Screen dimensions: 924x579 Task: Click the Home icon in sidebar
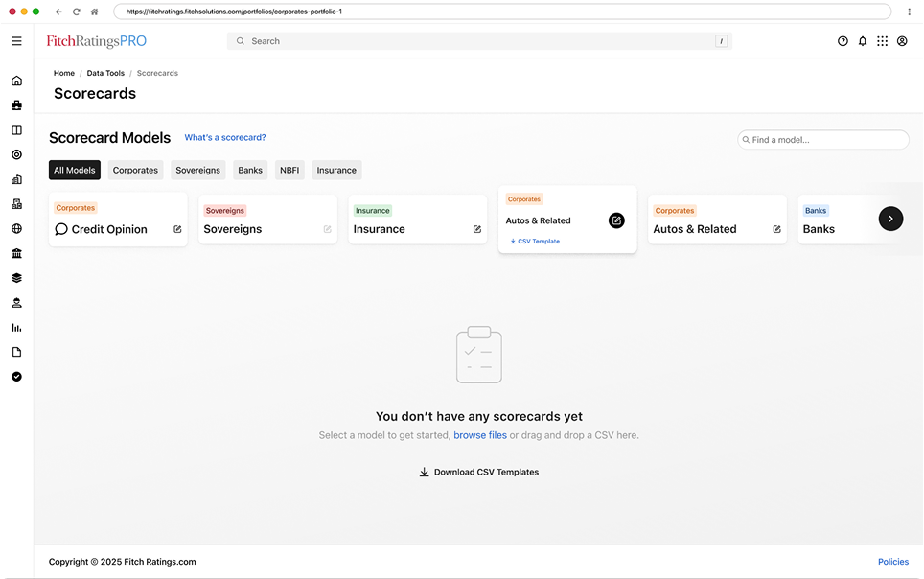click(16, 81)
